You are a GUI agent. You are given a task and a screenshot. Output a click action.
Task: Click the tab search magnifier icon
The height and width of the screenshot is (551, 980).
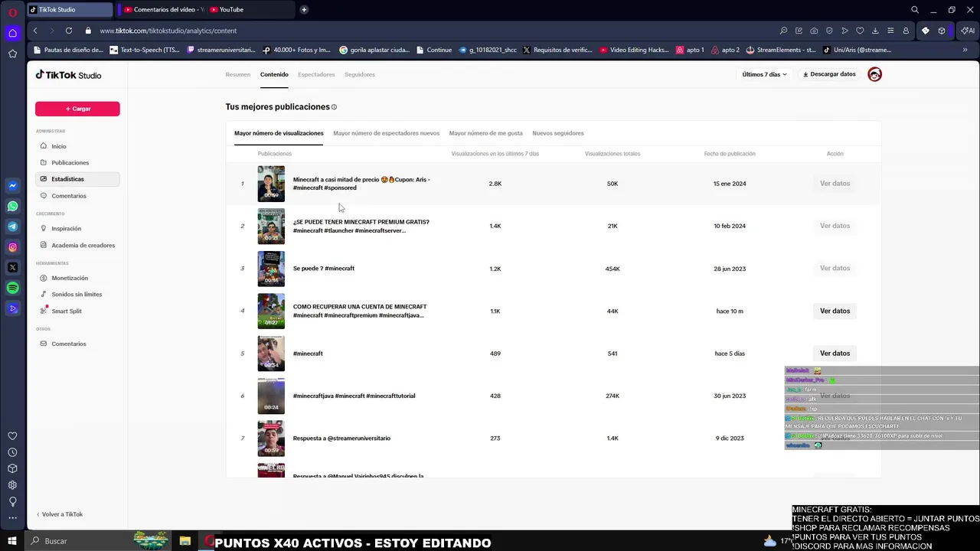click(x=915, y=10)
